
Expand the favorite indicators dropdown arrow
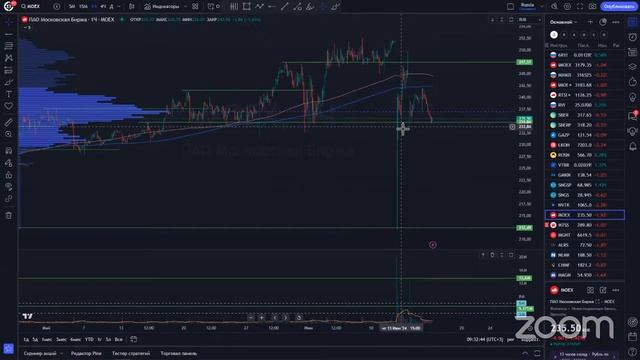(x=185, y=7)
